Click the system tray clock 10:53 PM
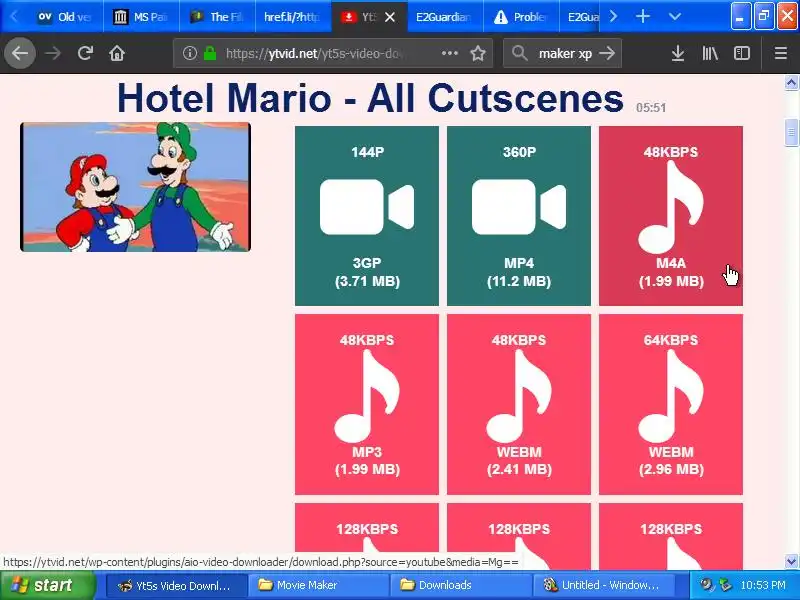Screen dimensions: 800x600 [x=763, y=585]
